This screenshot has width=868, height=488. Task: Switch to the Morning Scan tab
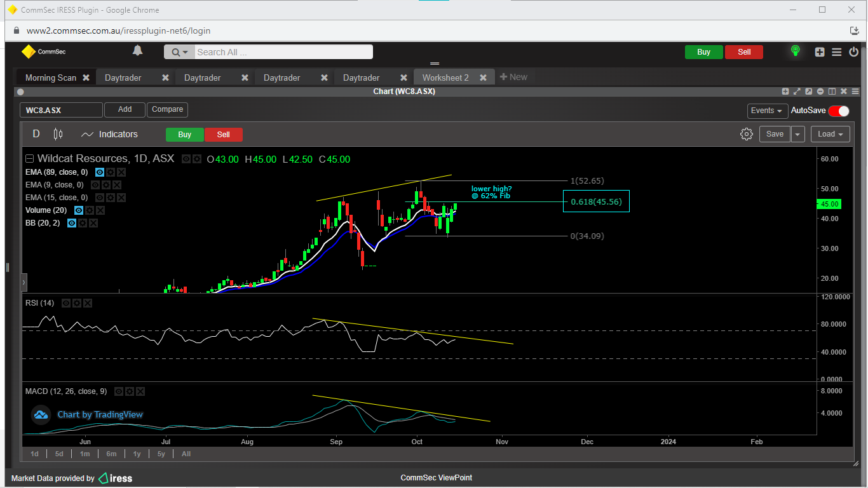coord(51,78)
